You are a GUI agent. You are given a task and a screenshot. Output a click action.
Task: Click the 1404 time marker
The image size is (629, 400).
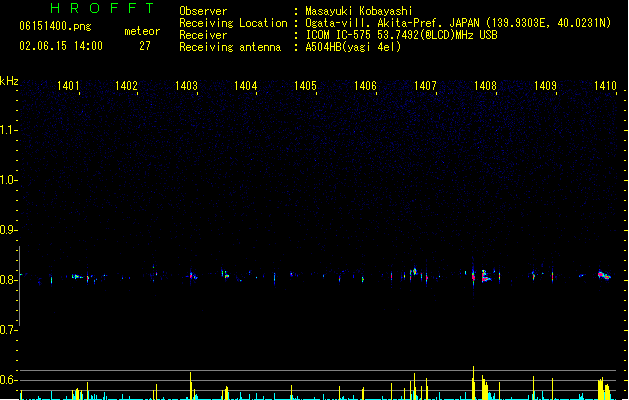pos(246,86)
